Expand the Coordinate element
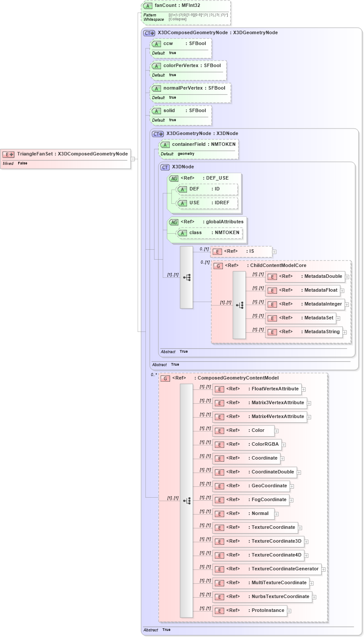 (x=283, y=459)
